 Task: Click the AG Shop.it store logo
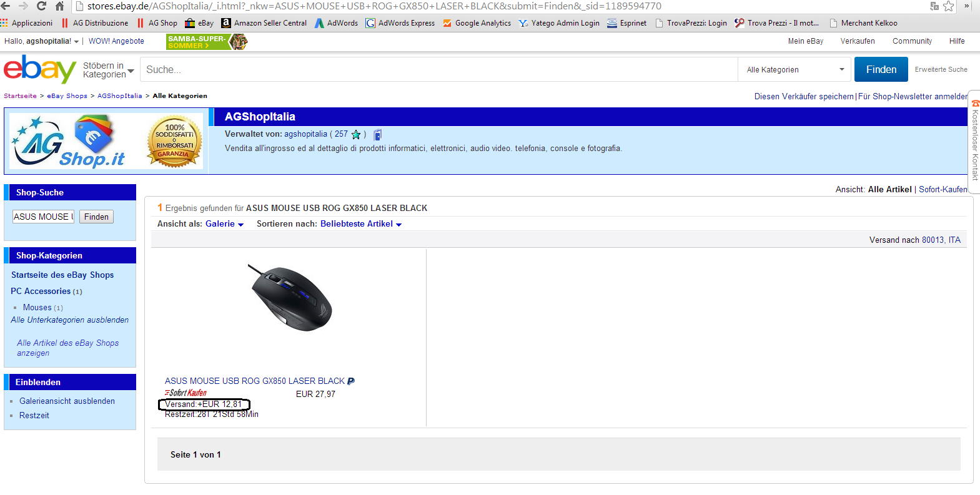[x=68, y=141]
